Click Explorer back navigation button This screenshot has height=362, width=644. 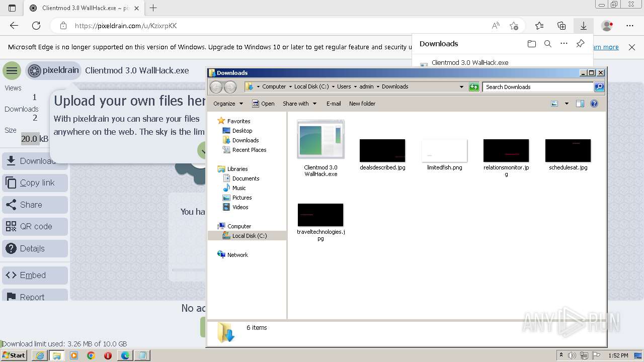[x=216, y=87]
